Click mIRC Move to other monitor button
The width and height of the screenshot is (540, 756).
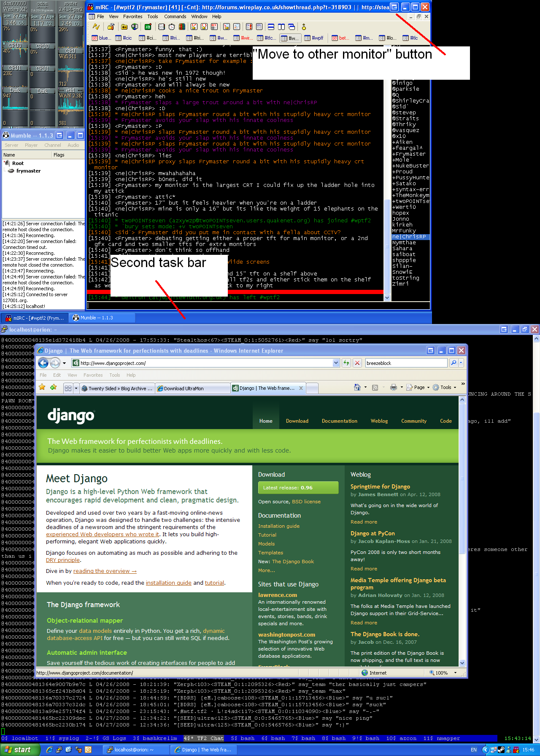[x=394, y=7]
